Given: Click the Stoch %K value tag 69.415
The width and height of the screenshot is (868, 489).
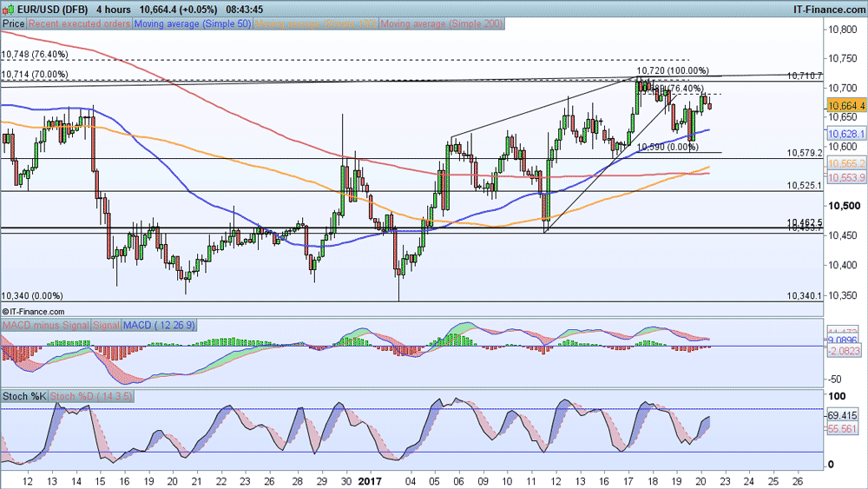Looking at the screenshot, I should (x=842, y=415).
